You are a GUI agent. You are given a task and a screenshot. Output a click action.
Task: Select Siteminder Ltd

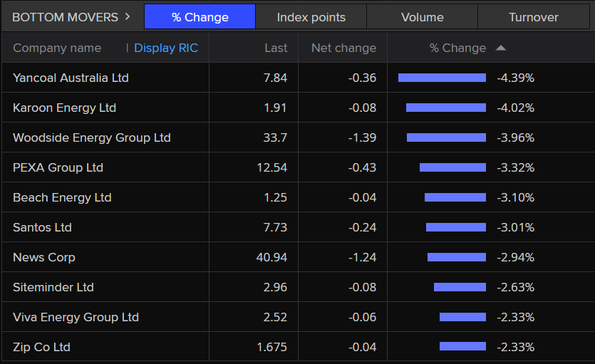click(53, 287)
